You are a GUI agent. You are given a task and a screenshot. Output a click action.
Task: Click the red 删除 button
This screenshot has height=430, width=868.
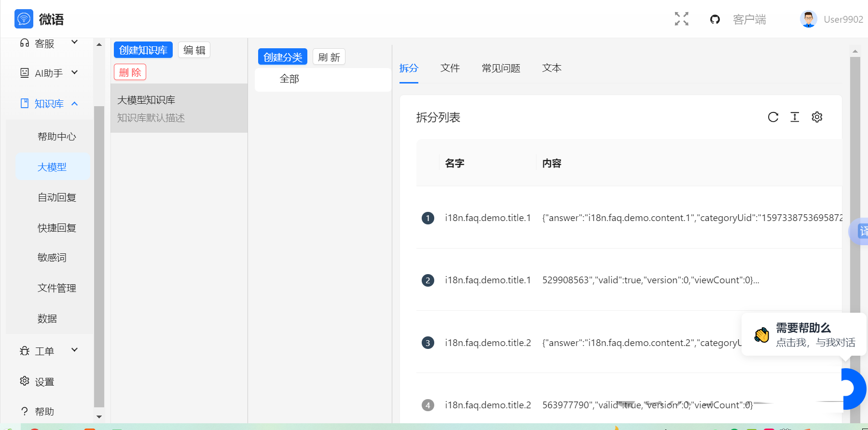click(130, 72)
